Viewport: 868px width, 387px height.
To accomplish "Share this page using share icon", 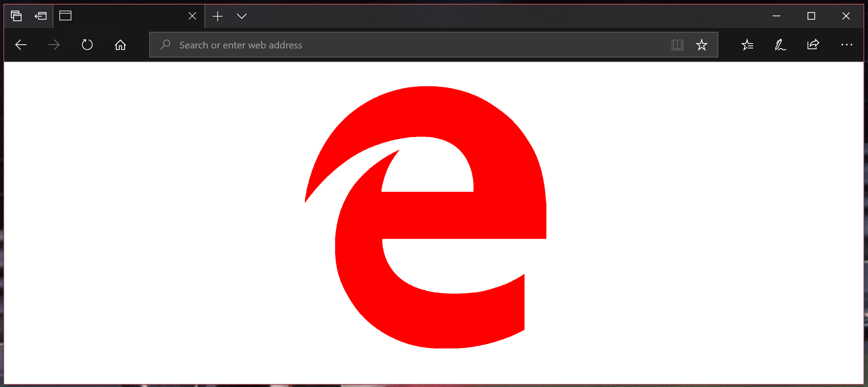I will tap(813, 45).
